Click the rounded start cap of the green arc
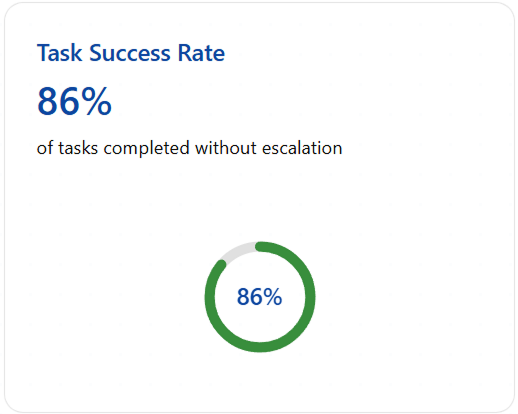Viewport: 518px width, 414px height. tap(260, 247)
